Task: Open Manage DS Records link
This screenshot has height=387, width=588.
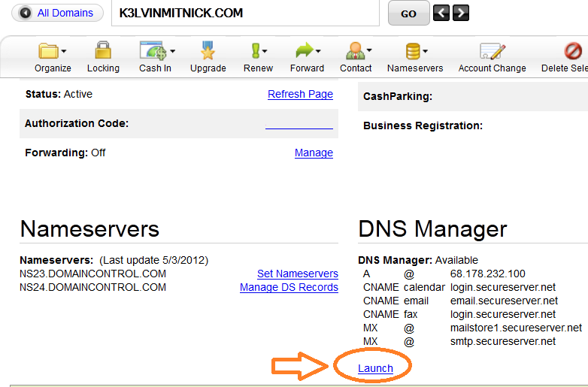Action: tap(289, 287)
